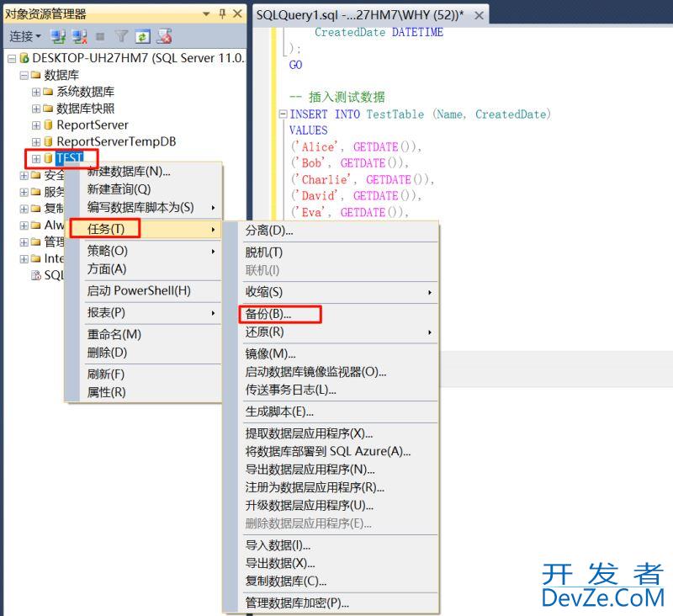
Task: Choose 升级数据层应用程序(U)...
Action: pos(331,506)
